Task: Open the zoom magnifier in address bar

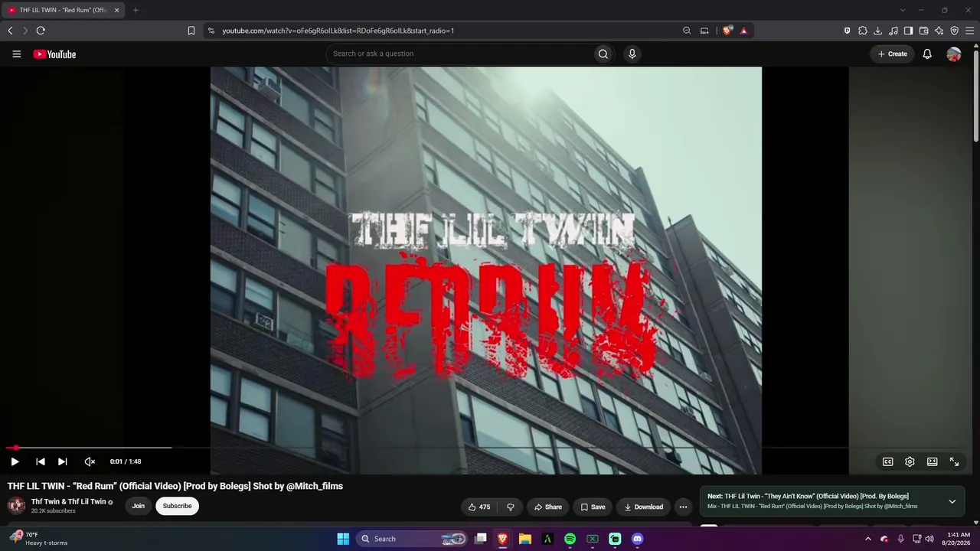Action: (687, 31)
